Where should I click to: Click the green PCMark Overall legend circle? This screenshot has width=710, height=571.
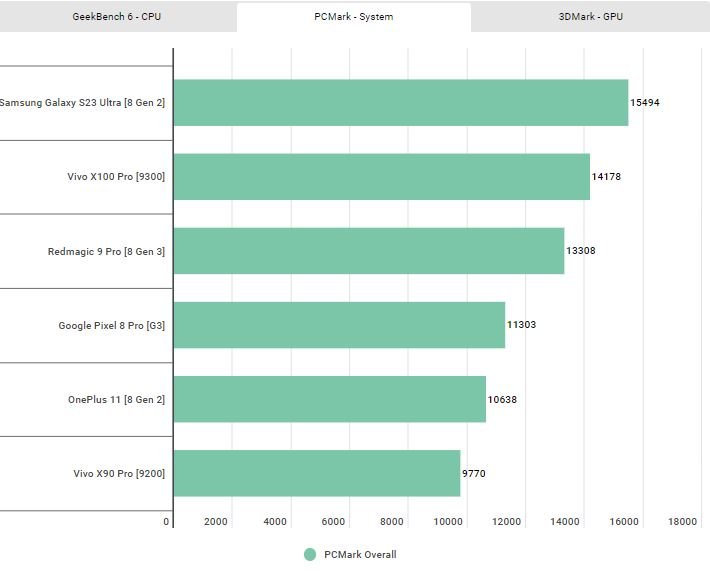click(x=310, y=555)
